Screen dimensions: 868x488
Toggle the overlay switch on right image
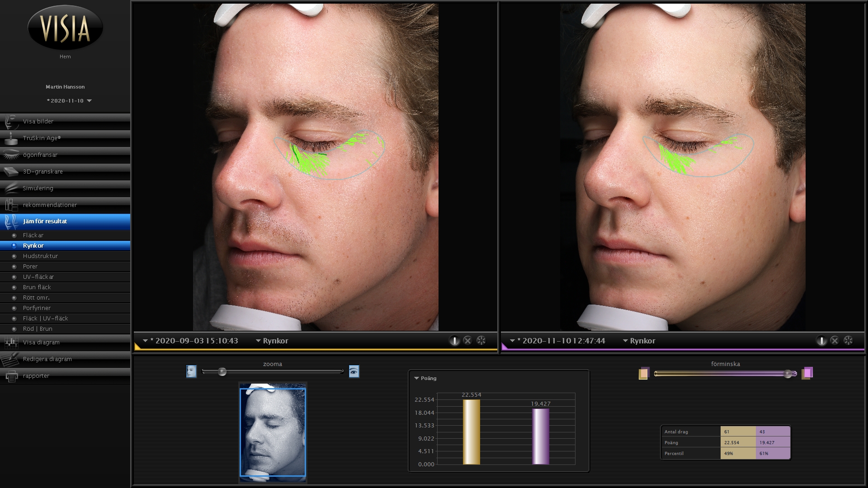tap(821, 341)
